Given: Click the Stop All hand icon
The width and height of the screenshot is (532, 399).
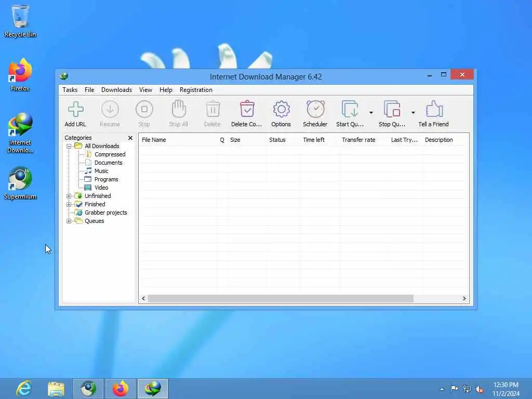Looking at the screenshot, I should tap(179, 109).
